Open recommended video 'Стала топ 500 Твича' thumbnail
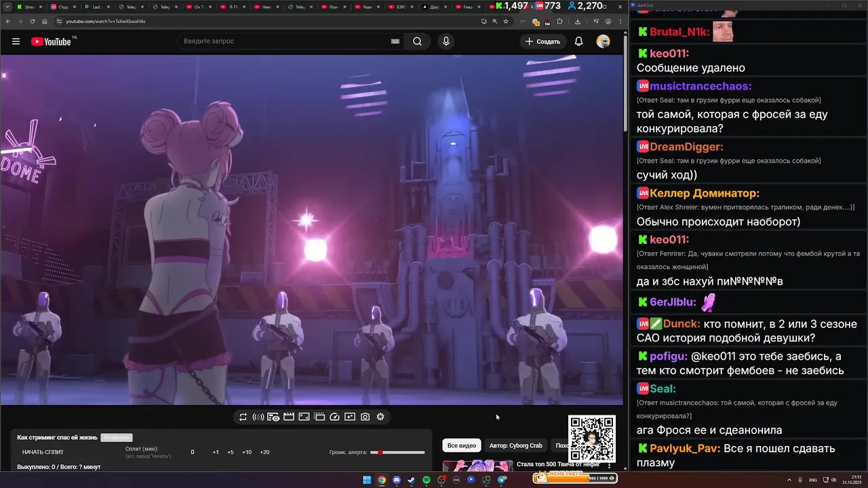868x488 pixels. 477,466
